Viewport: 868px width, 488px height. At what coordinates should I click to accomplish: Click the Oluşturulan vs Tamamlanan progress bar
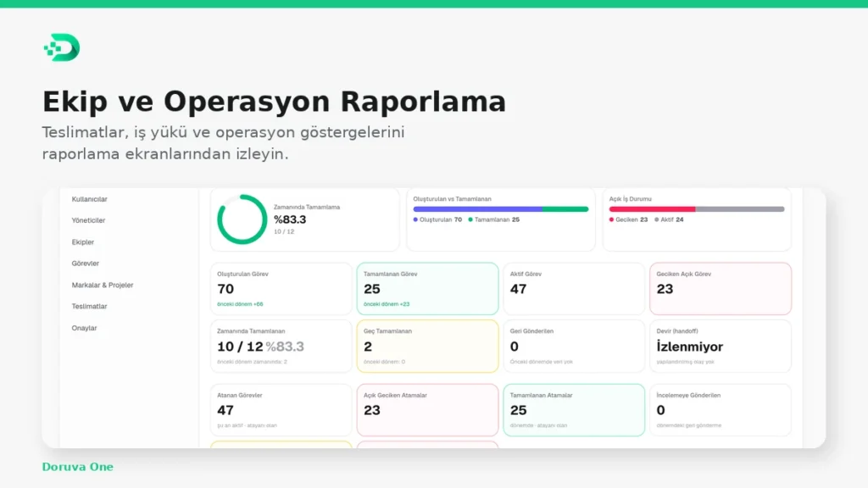500,209
